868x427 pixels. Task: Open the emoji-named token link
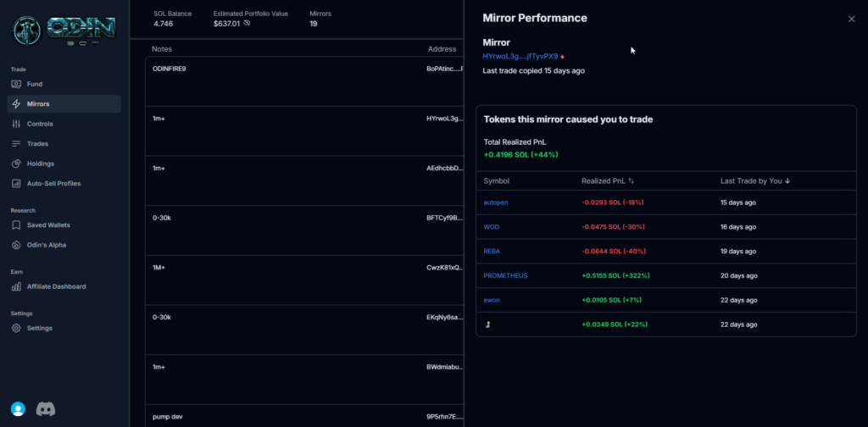pyautogui.click(x=487, y=324)
